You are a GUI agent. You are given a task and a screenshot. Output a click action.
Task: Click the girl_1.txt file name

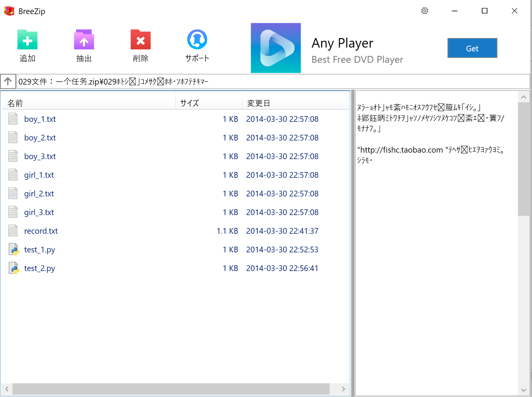pos(39,175)
